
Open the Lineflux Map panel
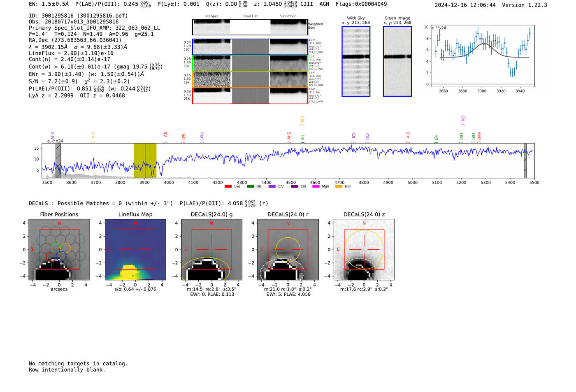(135, 250)
